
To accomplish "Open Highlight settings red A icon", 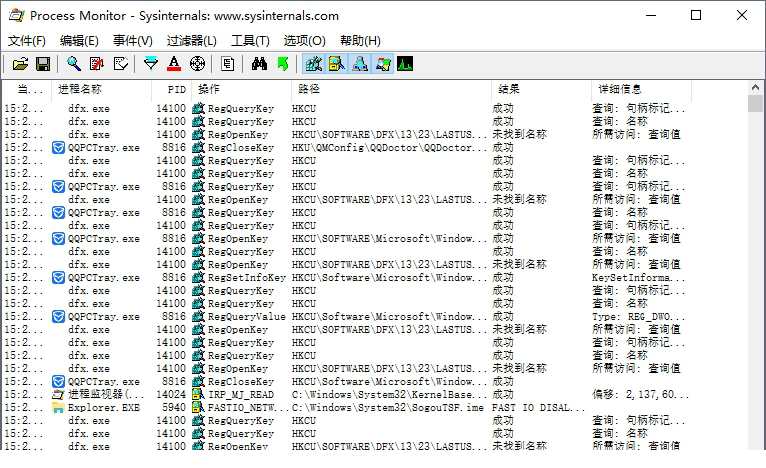I will point(174,64).
